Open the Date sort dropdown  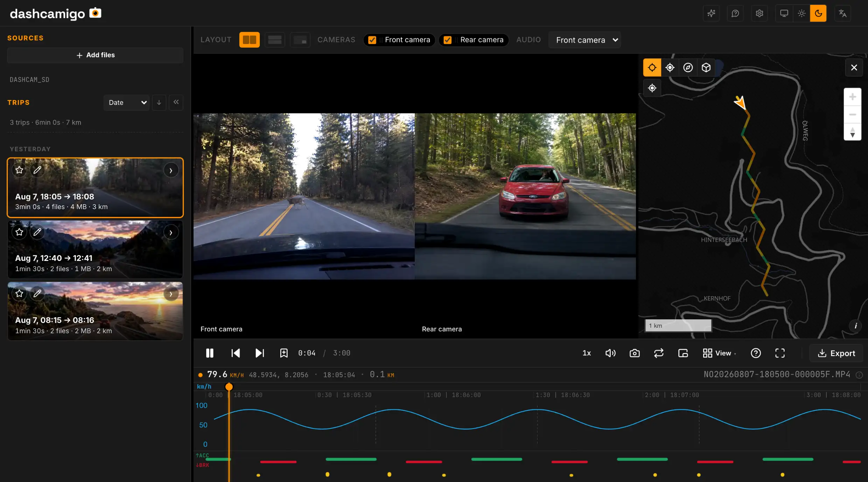pos(127,102)
